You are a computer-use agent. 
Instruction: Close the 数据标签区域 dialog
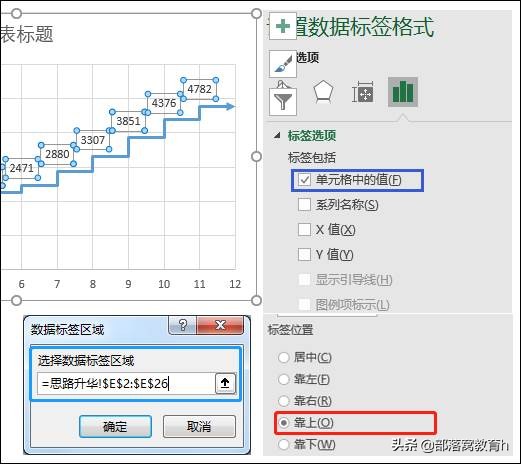220,324
